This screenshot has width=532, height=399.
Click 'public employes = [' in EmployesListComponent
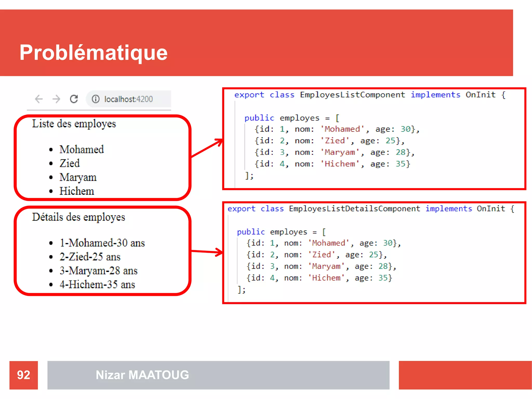(292, 118)
